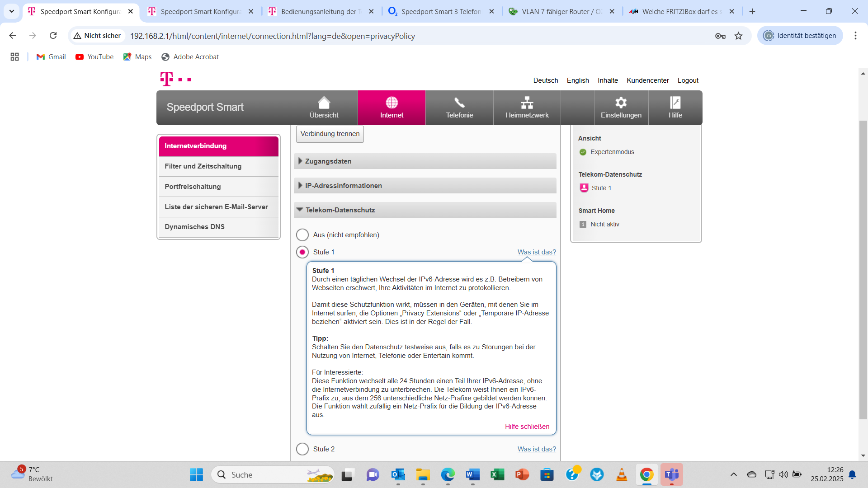
Task: Select the Internet globe tab
Action: [x=392, y=108]
